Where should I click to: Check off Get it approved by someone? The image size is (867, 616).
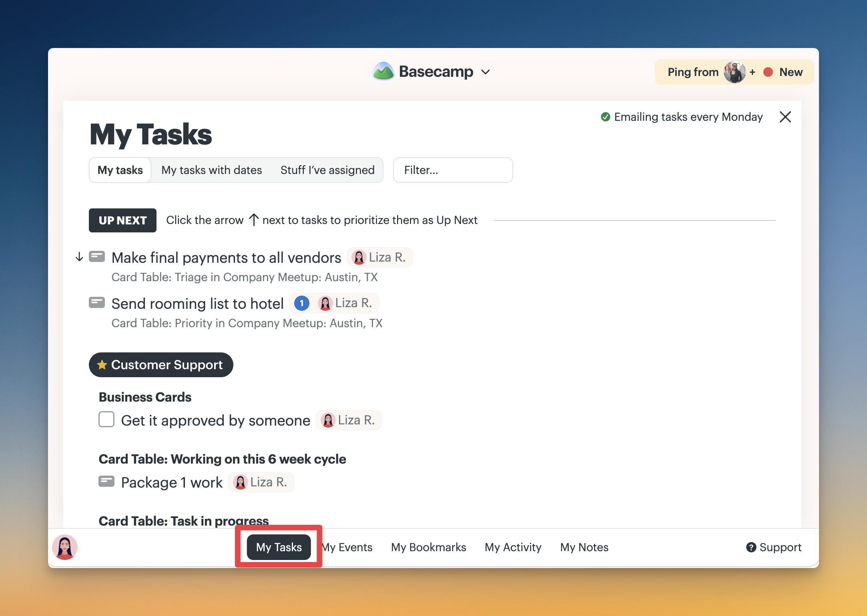(106, 420)
